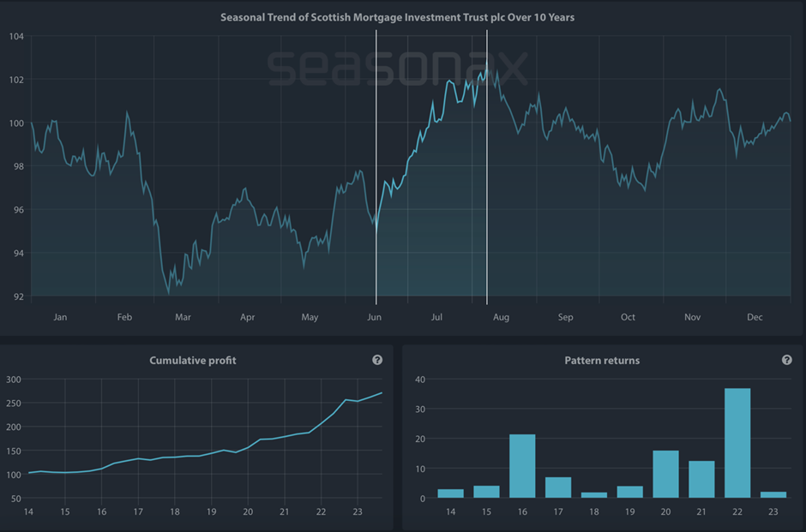The width and height of the screenshot is (806, 532).
Task: Click the 92 value on the seasonal y-axis
Action: pos(19,296)
